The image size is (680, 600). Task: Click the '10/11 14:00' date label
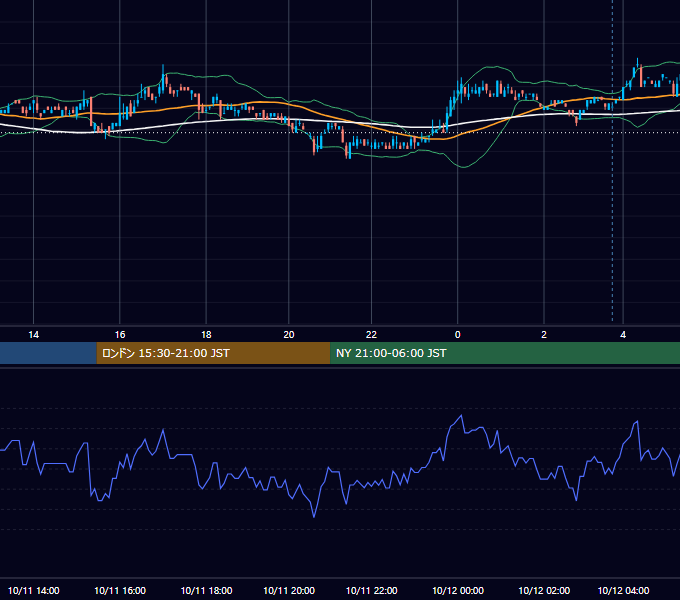click(x=33, y=590)
